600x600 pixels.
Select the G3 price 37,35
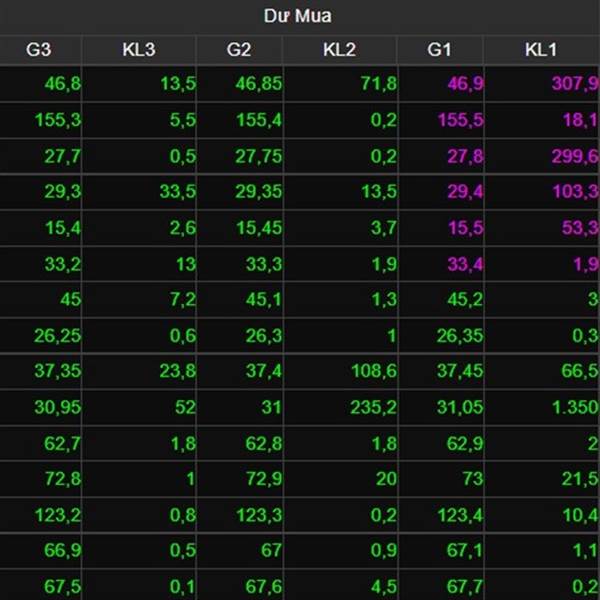click(x=57, y=371)
